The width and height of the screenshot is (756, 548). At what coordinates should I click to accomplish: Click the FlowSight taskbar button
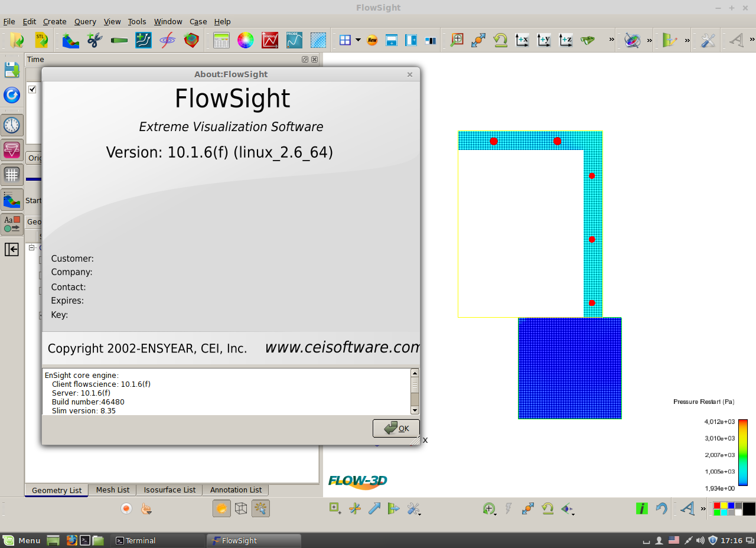pyautogui.click(x=254, y=540)
